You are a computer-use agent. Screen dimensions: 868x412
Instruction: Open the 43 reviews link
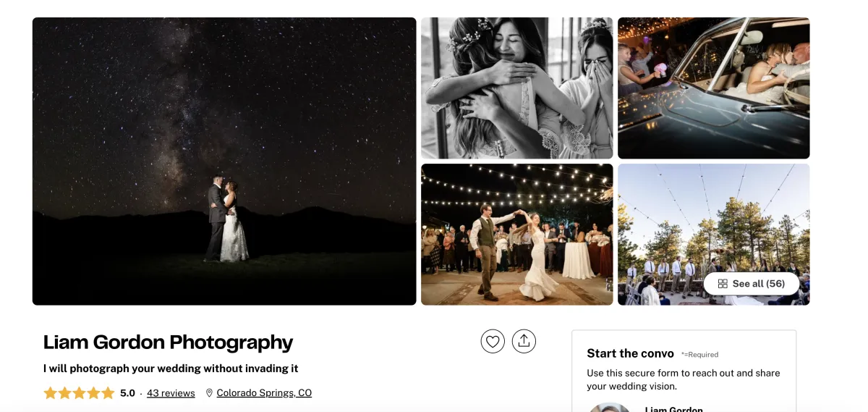click(171, 393)
